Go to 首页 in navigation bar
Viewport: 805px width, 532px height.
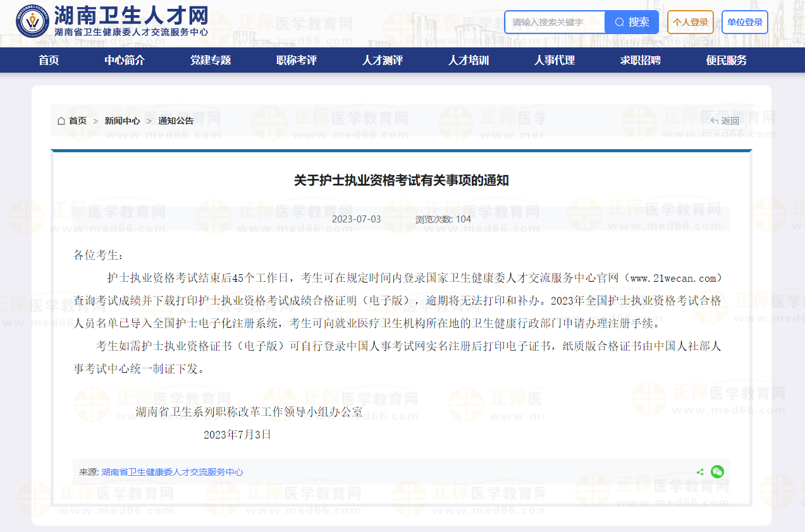tap(49, 61)
